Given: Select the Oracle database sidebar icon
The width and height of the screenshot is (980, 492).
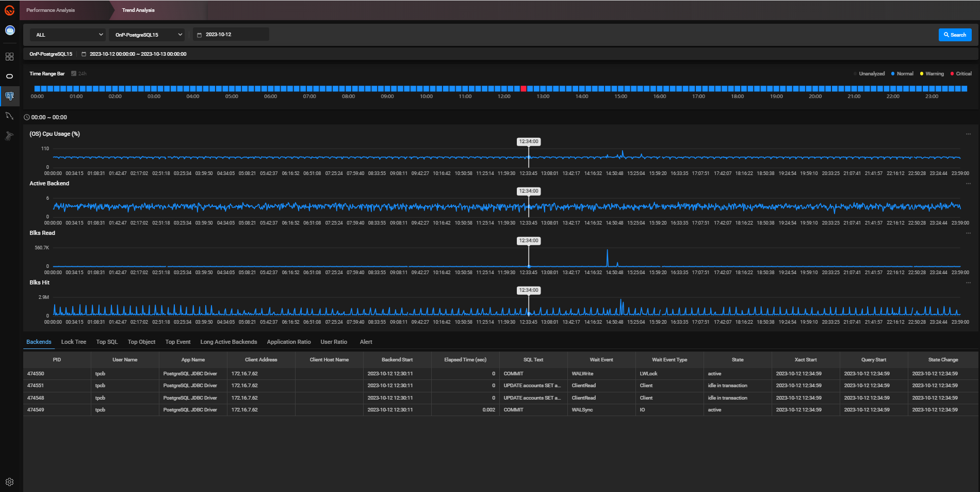Looking at the screenshot, I should tap(9, 76).
